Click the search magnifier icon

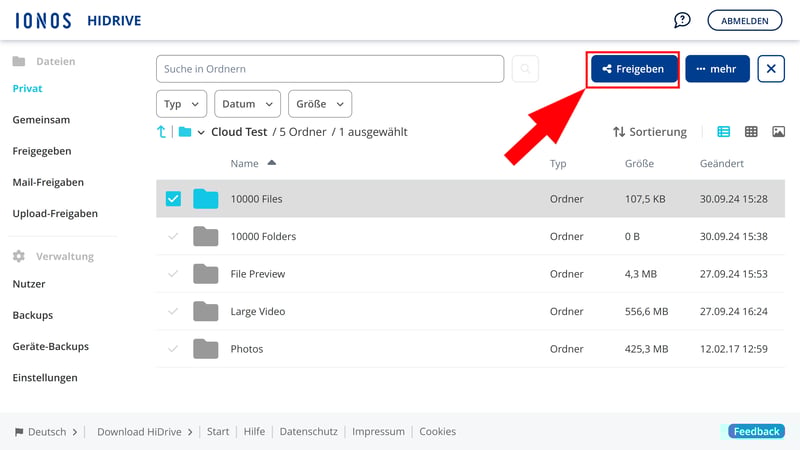(525, 69)
